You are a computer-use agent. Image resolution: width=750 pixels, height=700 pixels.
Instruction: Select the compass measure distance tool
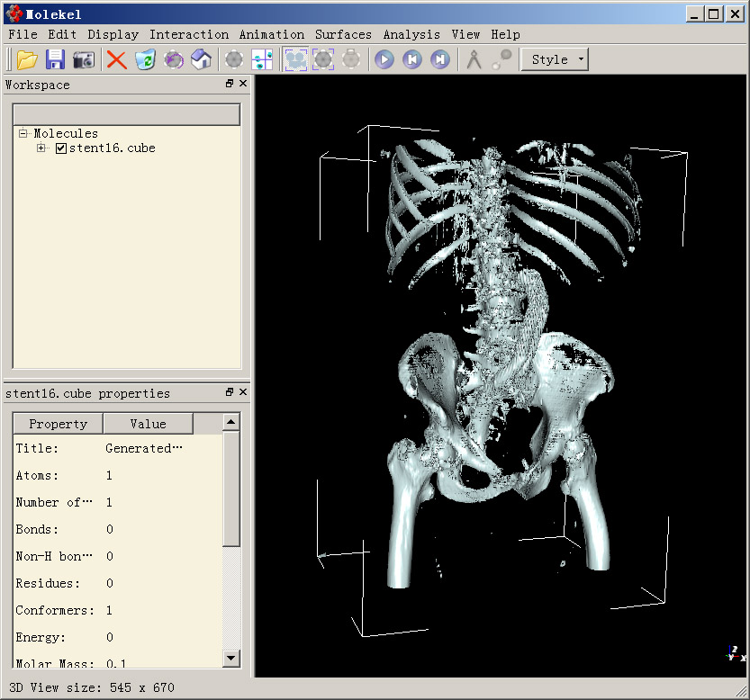click(474, 59)
